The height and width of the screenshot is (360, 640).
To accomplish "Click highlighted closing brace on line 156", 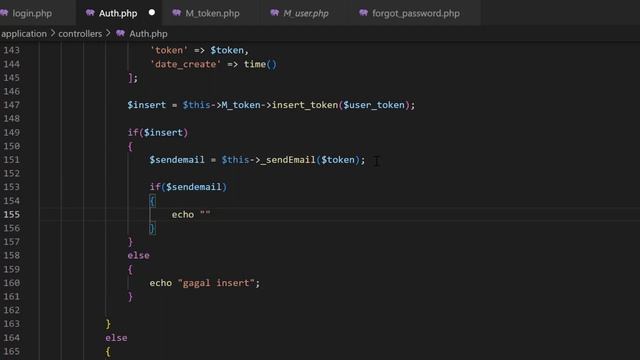I will (x=152, y=228).
